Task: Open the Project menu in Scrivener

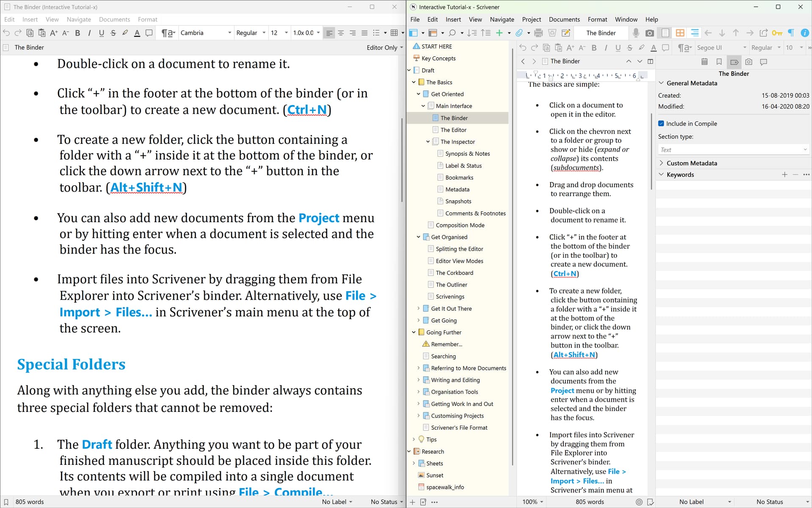Action: (531, 19)
